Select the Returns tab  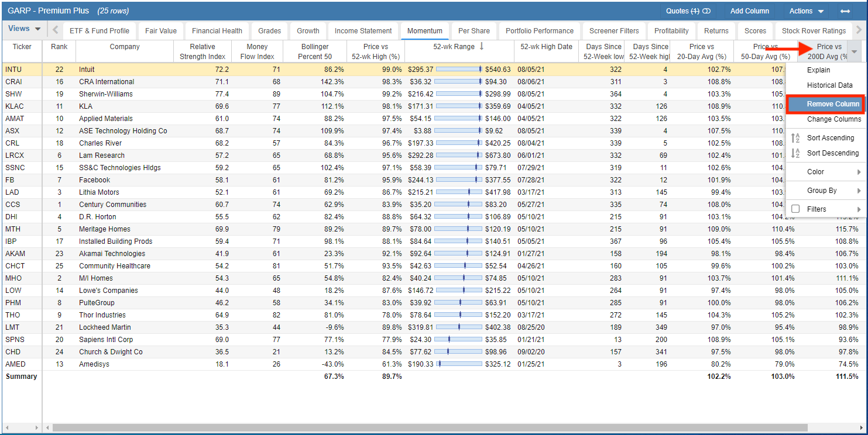[x=716, y=31]
